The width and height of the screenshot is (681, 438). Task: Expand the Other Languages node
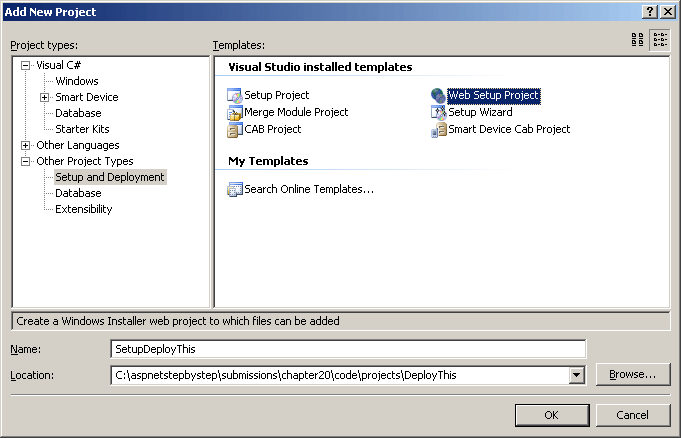[26, 145]
